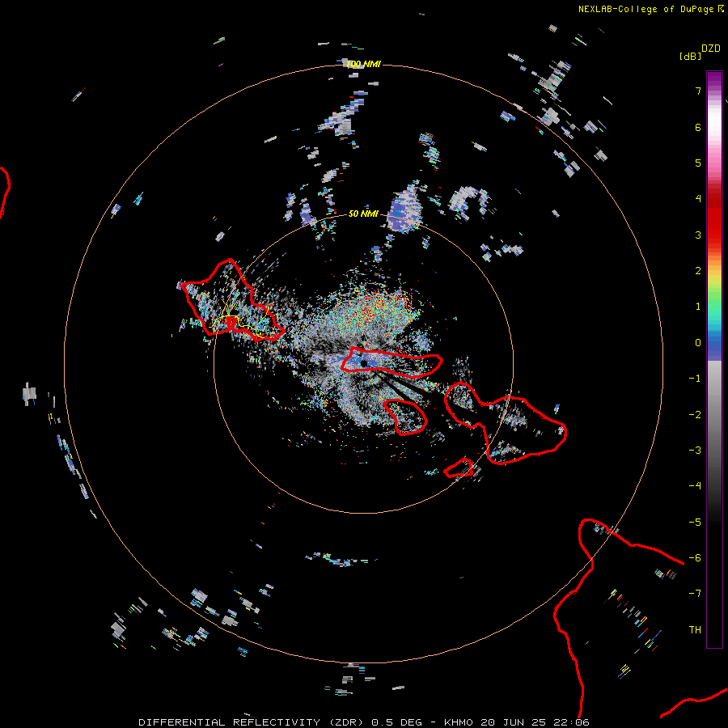Click the colorbar value -6 label
Image resolution: width=728 pixels, height=728 pixels.
coord(695,558)
